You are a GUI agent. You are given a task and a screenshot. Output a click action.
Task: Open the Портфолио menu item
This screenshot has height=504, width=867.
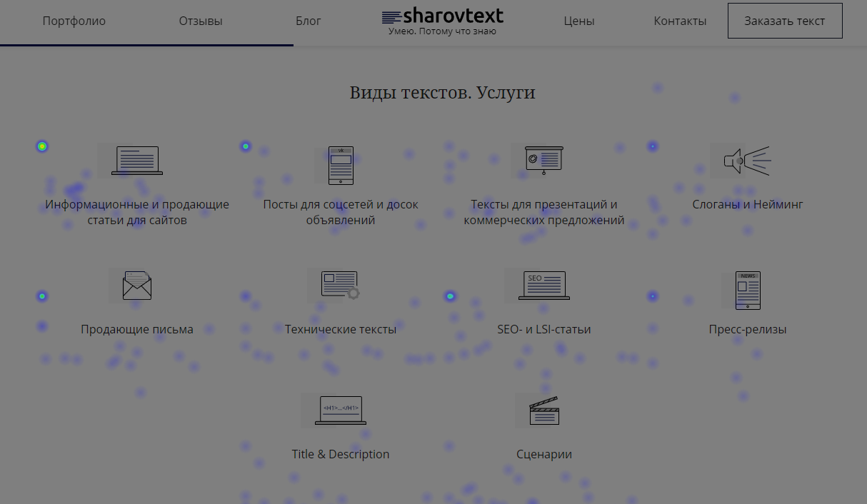click(74, 21)
